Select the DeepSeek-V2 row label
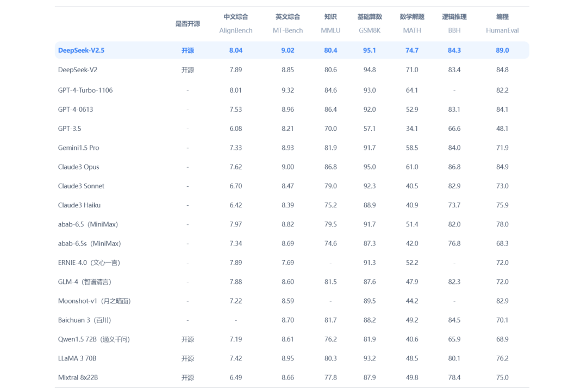 point(78,69)
